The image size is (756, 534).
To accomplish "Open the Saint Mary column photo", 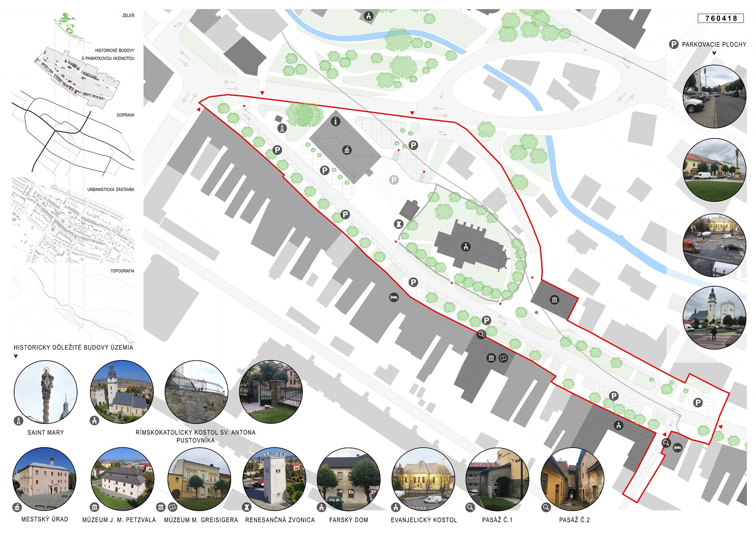I will (46, 392).
